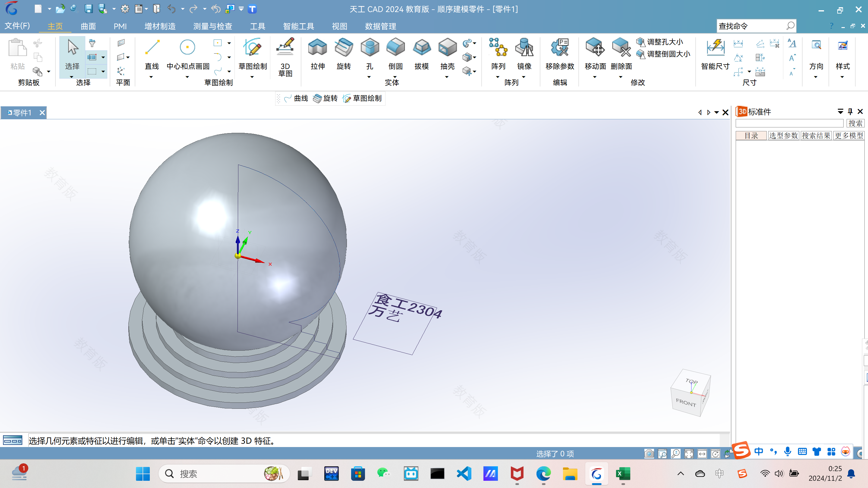Expand the 阵列 dropdown arrow
868x488 pixels.
click(x=498, y=77)
